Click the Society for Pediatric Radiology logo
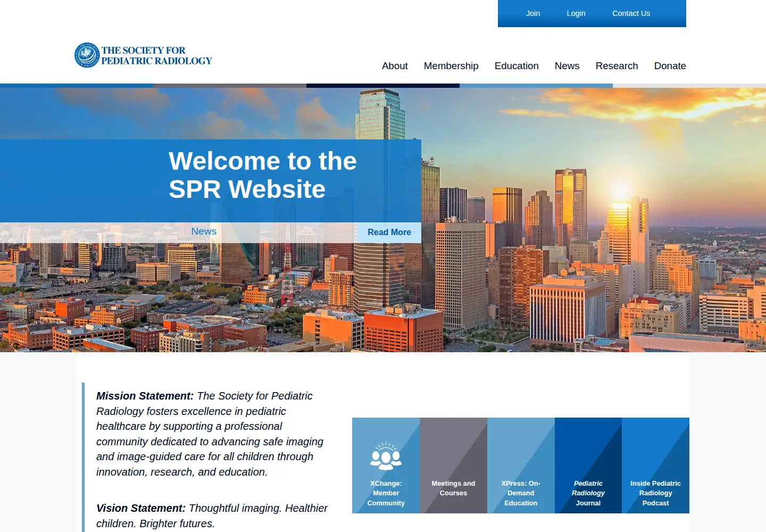Image resolution: width=766 pixels, height=532 pixels. [143, 55]
